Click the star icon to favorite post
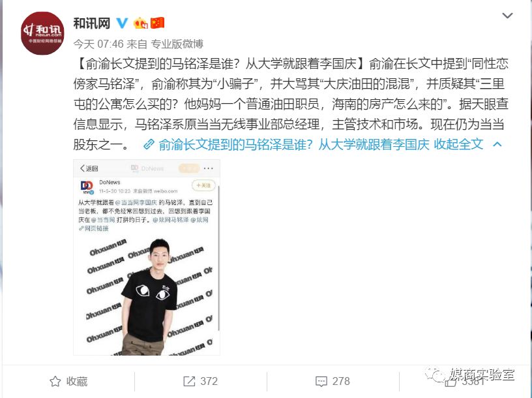The height and width of the screenshot is (398, 532). (55, 381)
